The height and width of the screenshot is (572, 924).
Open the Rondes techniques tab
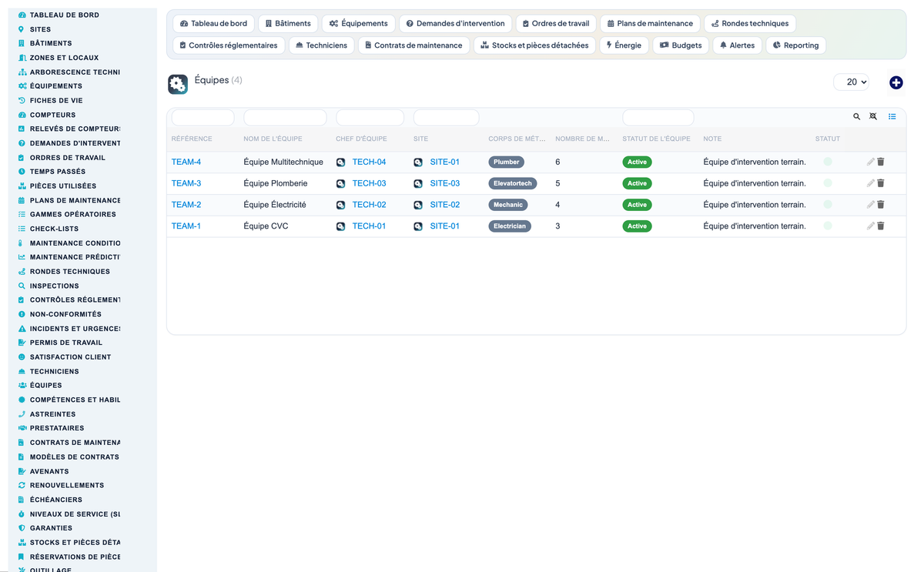(750, 24)
